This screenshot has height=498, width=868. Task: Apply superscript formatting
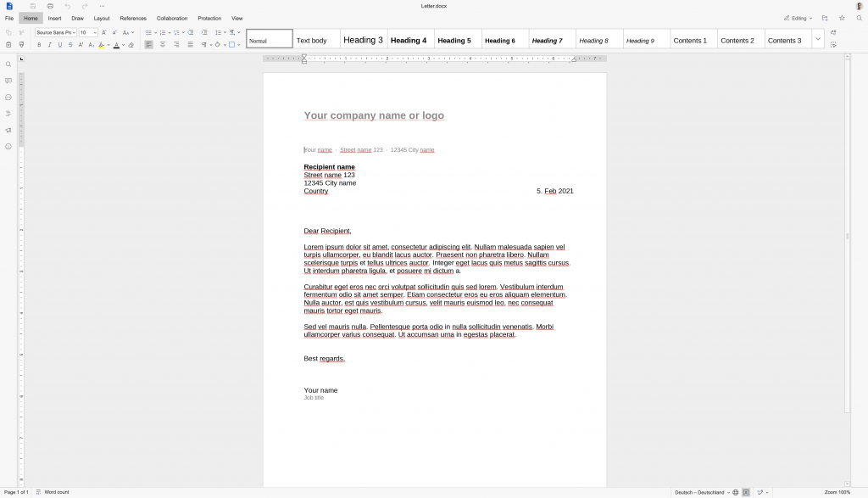(x=81, y=45)
